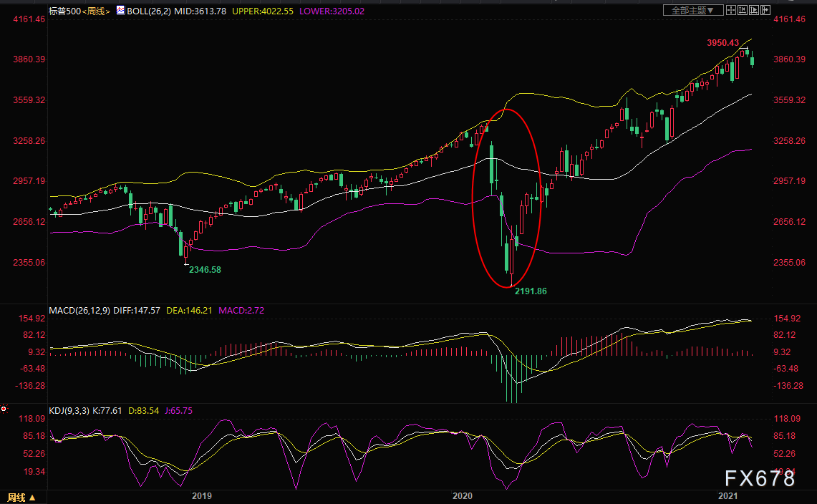Click the 2021 marker on time axis

pyautogui.click(x=727, y=496)
